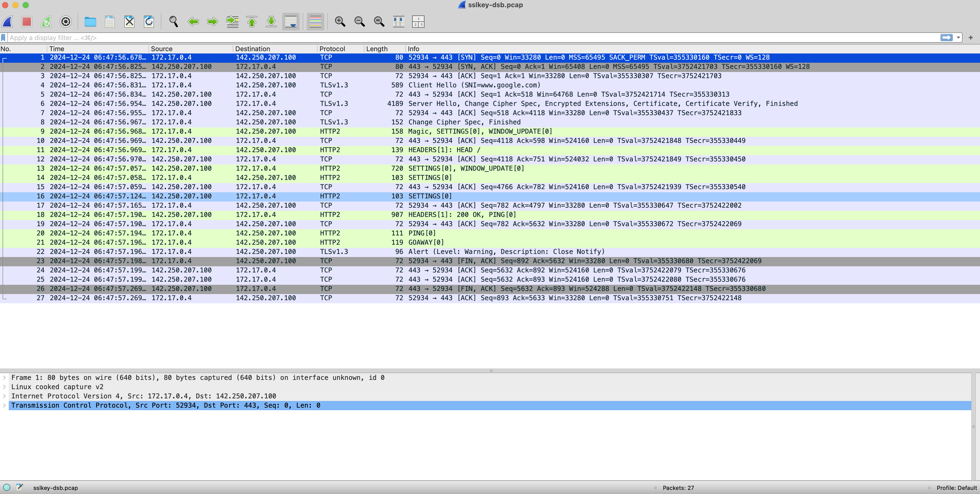Viewport: 980px width, 494px height.
Task: Select packet 18 HEADERS[1]: 200 OK row
Action: [490, 215]
